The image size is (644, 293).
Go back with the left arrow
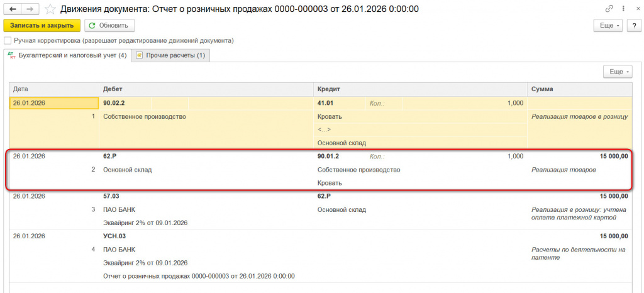[x=13, y=9]
